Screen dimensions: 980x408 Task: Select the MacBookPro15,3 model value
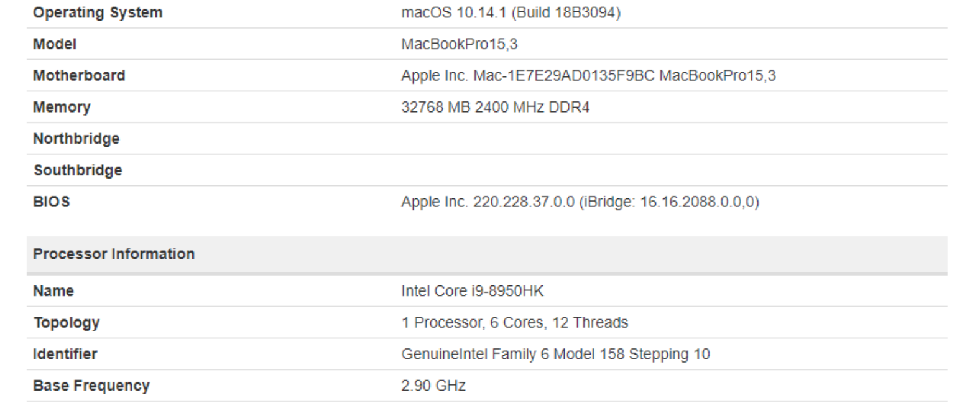click(x=459, y=44)
